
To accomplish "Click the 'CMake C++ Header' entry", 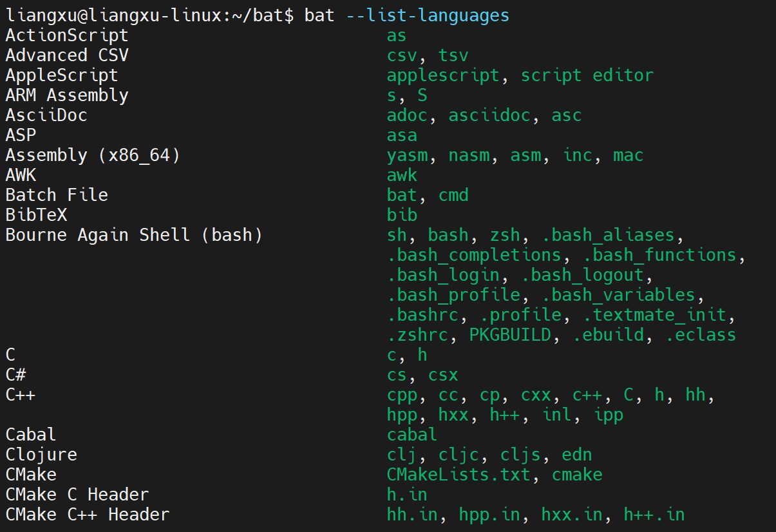I will click(88, 515).
